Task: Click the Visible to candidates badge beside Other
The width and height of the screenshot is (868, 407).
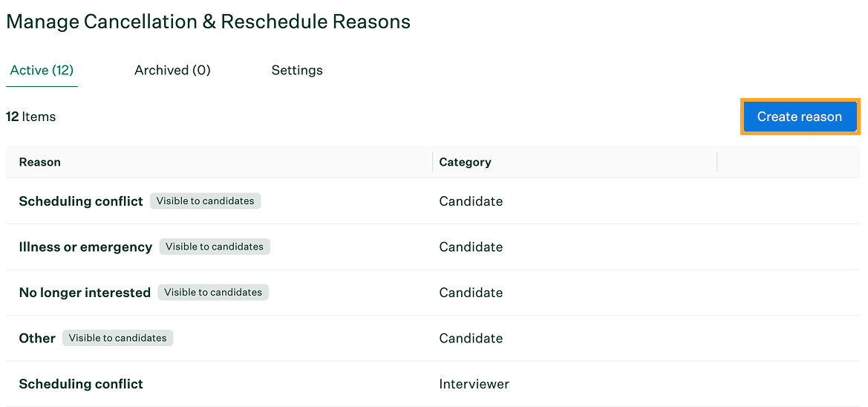Action: coord(118,338)
